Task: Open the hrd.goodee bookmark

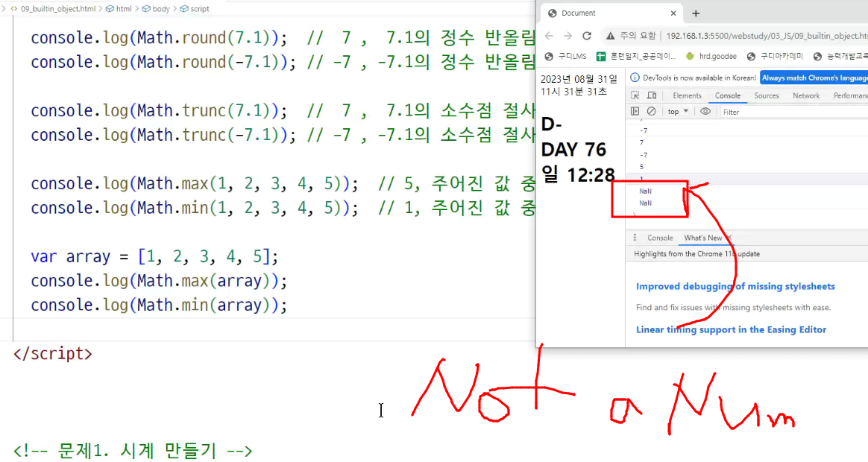Action: click(x=711, y=56)
